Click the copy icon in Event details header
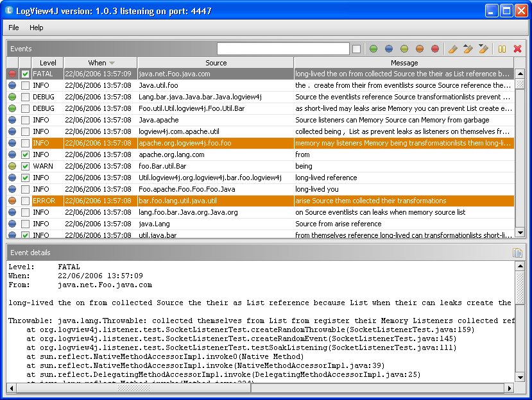The width and height of the screenshot is (532, 400). click(x=517, y=253)
